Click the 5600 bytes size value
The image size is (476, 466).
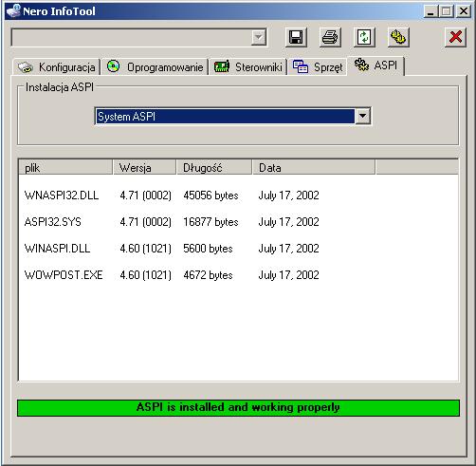click(x=208, y=249)
